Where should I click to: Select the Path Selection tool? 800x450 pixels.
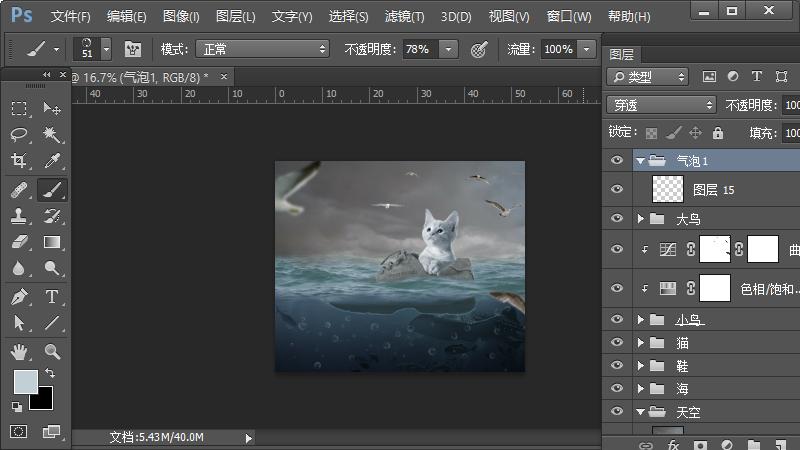coord(19,322)
